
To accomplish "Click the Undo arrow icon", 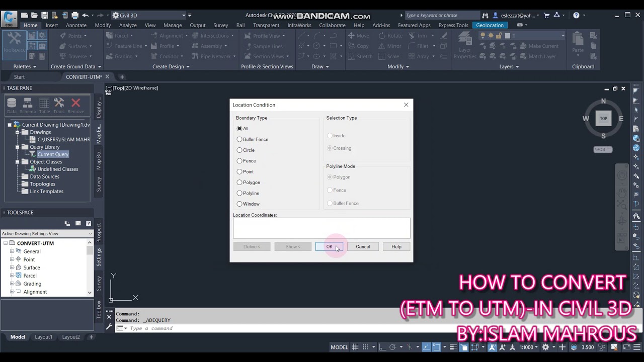I will pyautogui.click(x=86, y=16).
